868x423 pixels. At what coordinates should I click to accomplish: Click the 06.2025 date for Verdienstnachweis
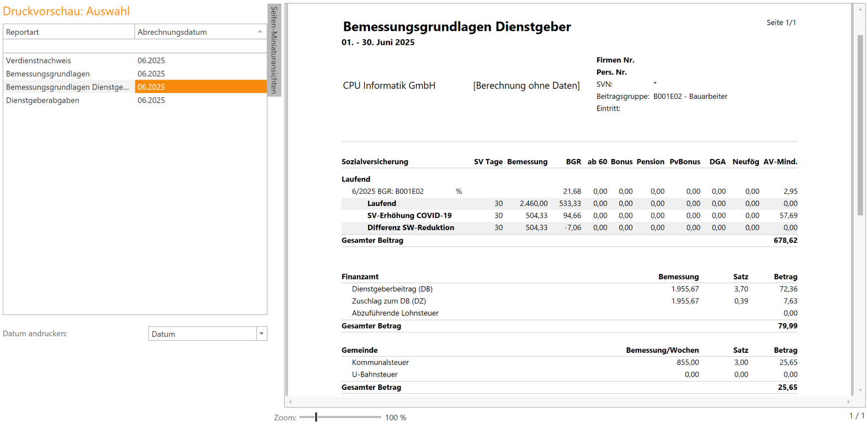click(151, 61)
